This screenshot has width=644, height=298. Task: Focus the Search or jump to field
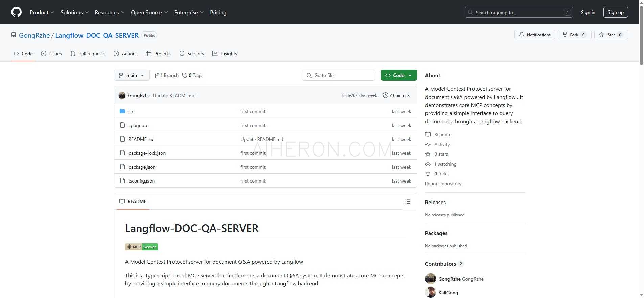(519, 12)
